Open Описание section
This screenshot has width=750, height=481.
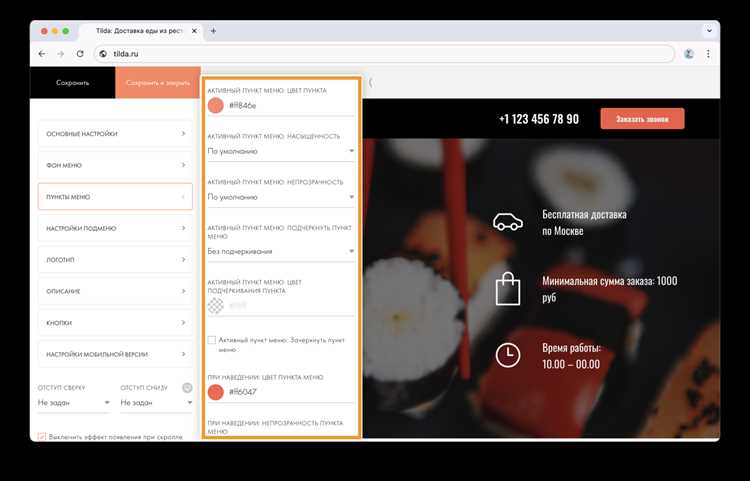[115, 291]
